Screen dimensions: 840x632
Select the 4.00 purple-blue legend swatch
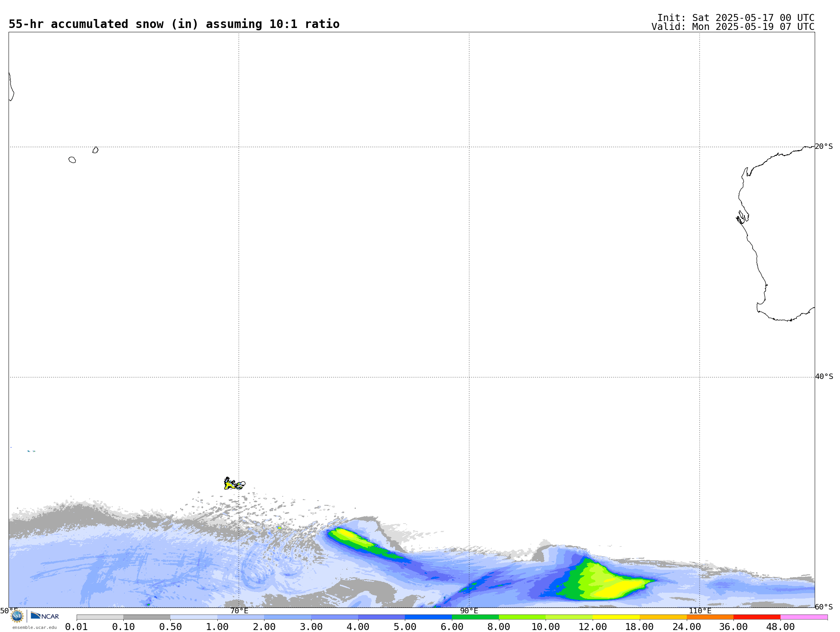point(381,617)
